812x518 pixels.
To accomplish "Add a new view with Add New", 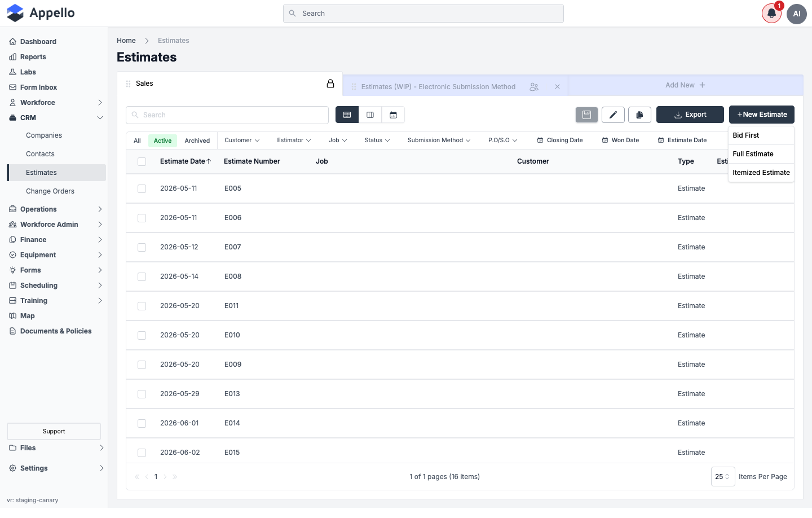I will [x=685, y=85].
